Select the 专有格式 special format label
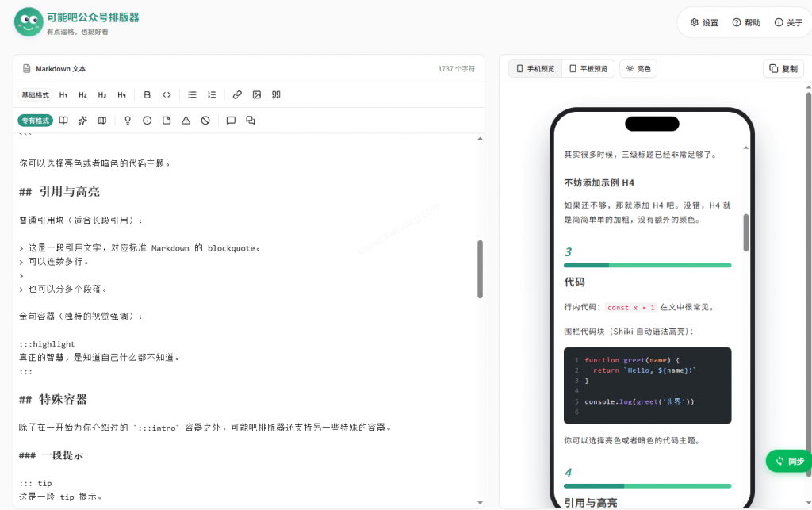 pyautogui.click(x=35, y=121)
